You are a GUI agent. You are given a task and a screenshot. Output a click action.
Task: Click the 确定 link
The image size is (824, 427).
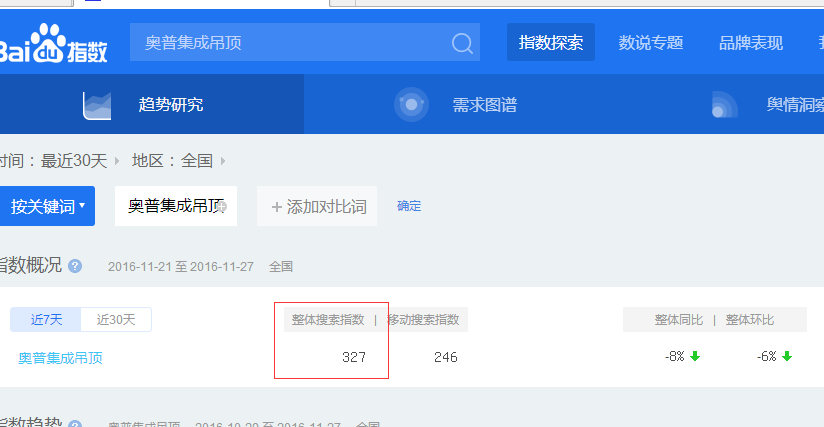coord(409,206)
